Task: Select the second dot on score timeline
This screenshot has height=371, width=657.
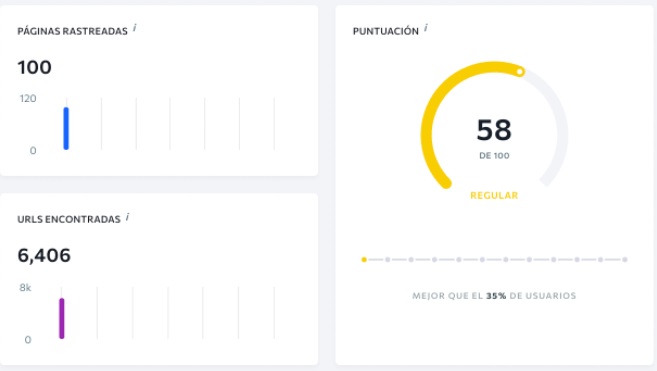Action: tap(388, 259)
